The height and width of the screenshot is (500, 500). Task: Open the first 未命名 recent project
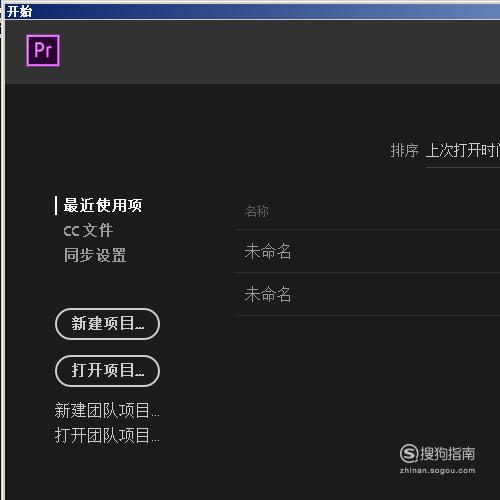(x=368, y=251)
